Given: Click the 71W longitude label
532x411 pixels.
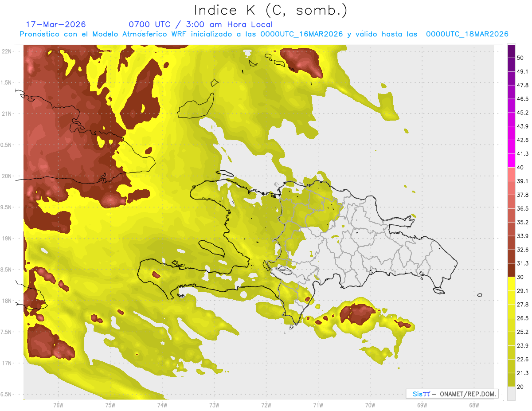Looking at the screenshot, I should coord(318,405).
